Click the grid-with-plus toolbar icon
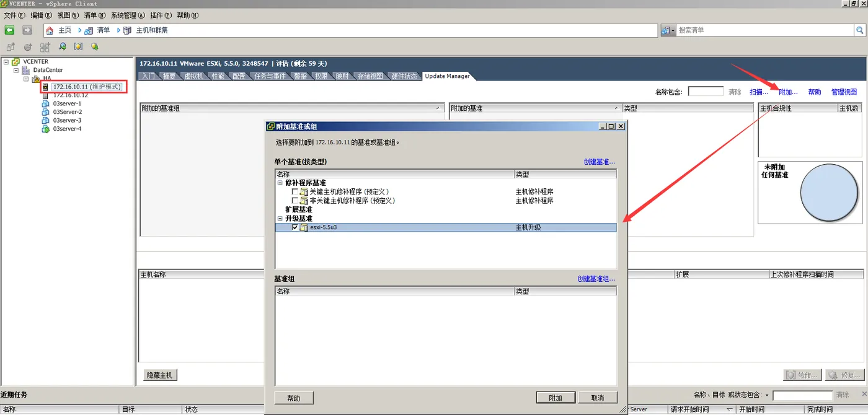Screen dimensions: 868x415 [45, 46]
